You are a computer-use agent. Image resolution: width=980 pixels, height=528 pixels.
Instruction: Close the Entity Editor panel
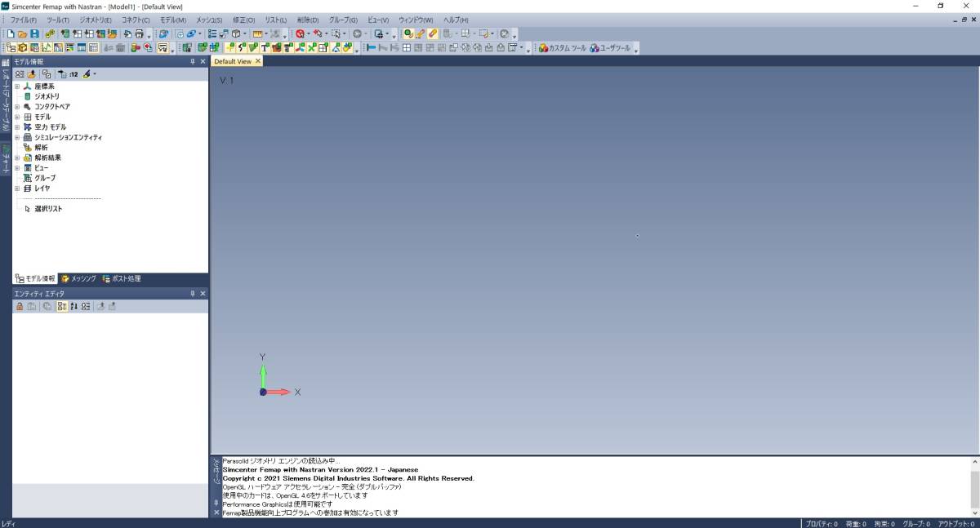pyautogui.click(x=203, y=293)
